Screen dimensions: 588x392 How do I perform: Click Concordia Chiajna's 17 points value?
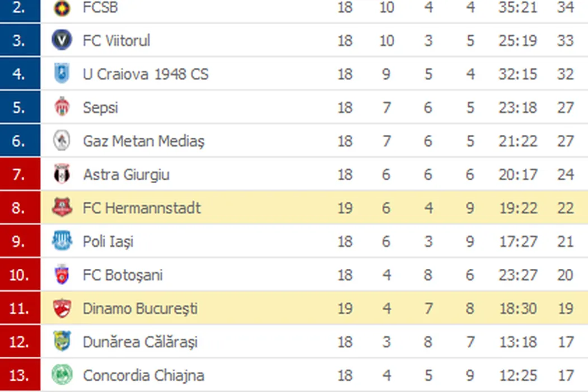(x=566, y=375)
